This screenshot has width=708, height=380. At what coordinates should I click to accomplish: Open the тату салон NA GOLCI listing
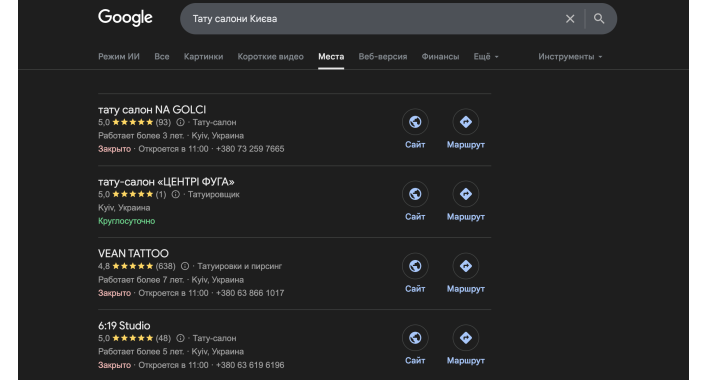(x=152, y=110)
